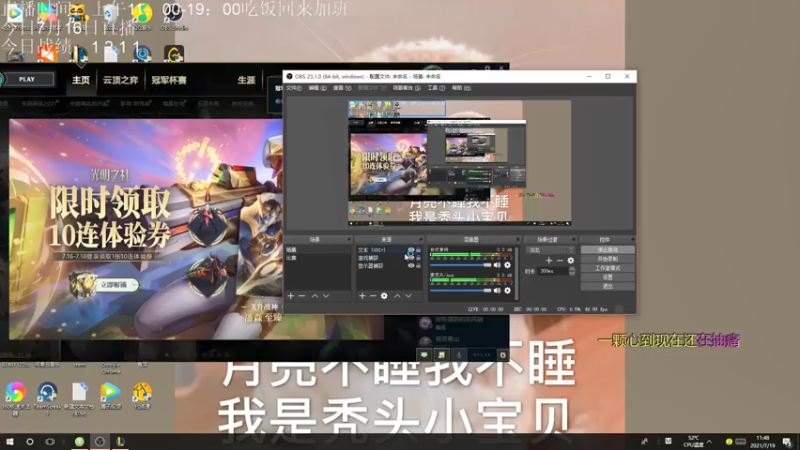The height and width of the screenshot is (450, 800).
Task: Toggle visibility of 文本 (GDI+) source
Action: [x=411, y=250]
